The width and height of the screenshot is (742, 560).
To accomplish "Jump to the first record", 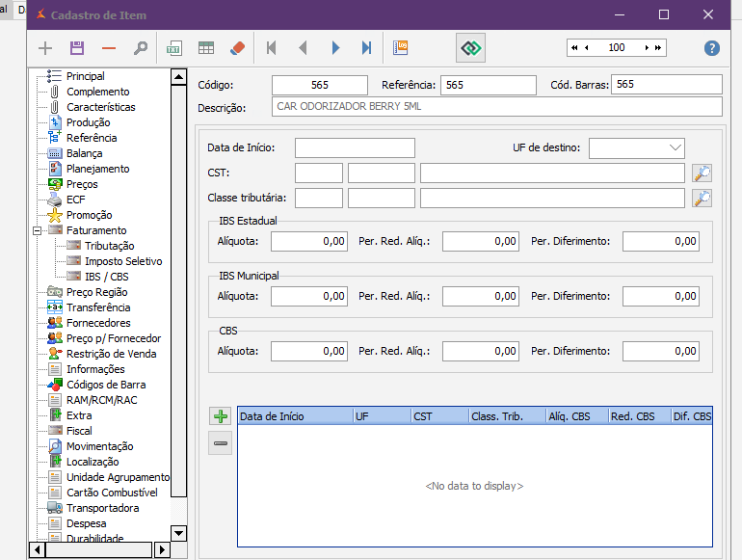I will [271, 48].
